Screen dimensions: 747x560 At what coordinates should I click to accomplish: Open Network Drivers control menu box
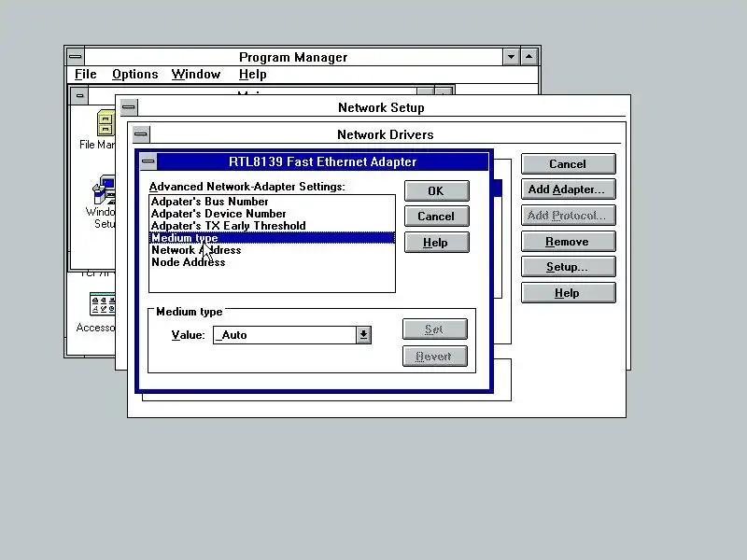pyautogui.click(x=141, y=134)
